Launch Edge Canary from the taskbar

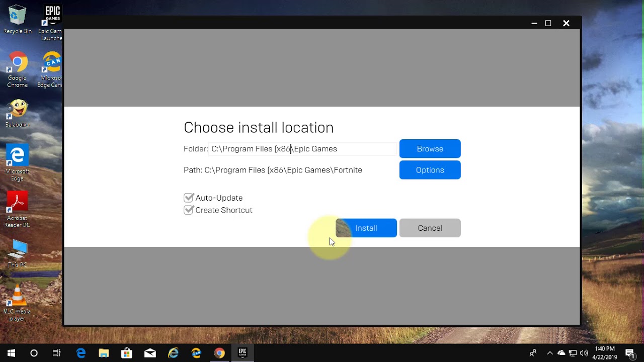196,353
